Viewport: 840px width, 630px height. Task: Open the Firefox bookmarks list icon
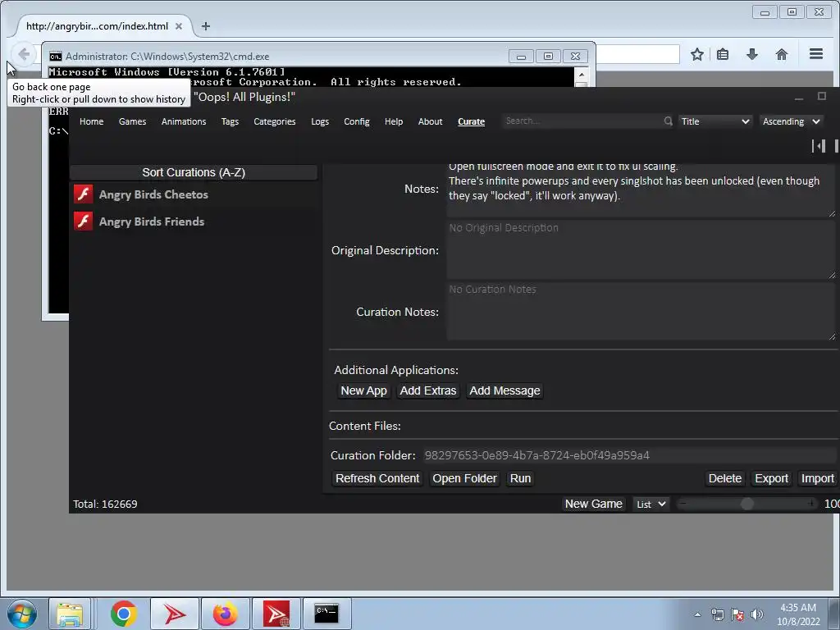[723, 54]
